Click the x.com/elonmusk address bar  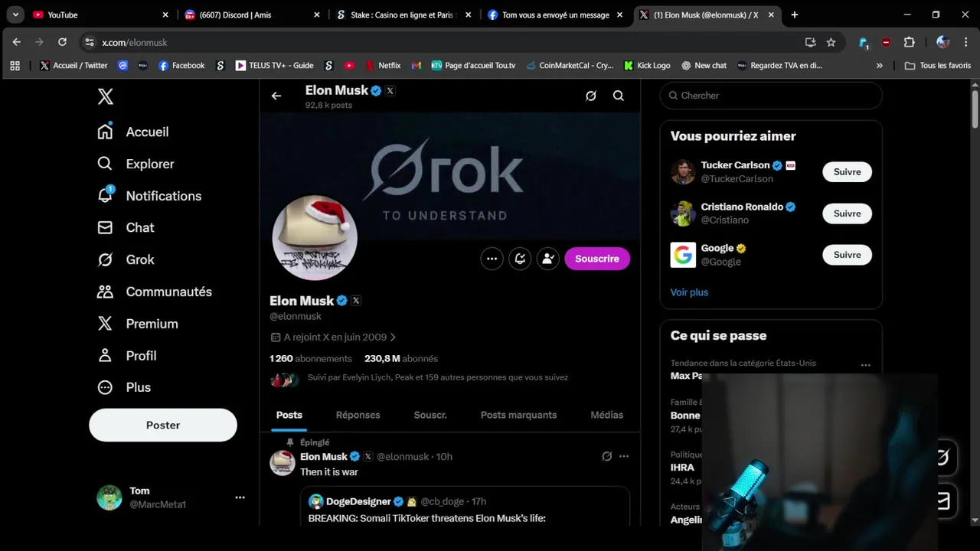[x=444, y=42]
